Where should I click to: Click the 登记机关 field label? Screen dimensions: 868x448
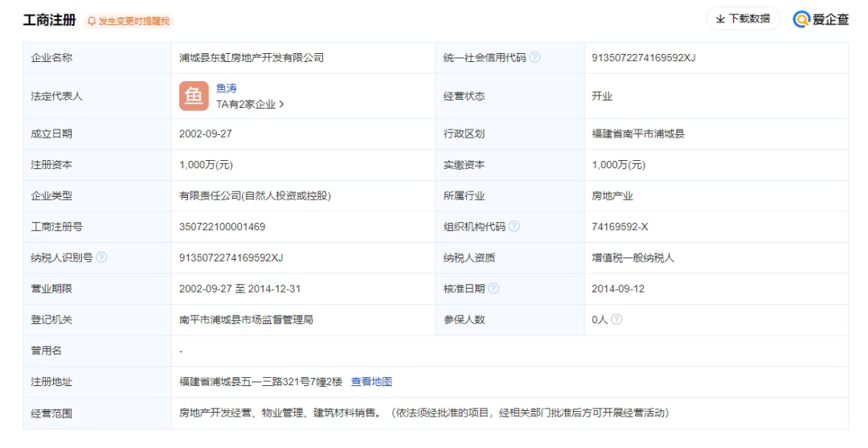click(x=51, y=319)
